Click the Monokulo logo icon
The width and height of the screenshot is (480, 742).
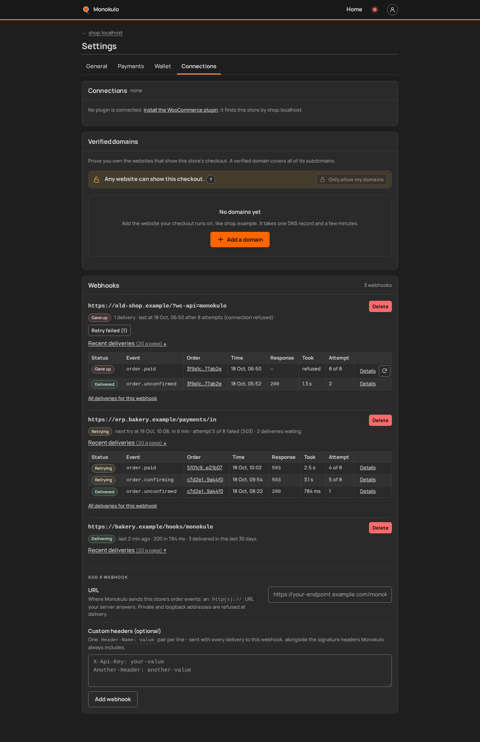tap(86, 9)
